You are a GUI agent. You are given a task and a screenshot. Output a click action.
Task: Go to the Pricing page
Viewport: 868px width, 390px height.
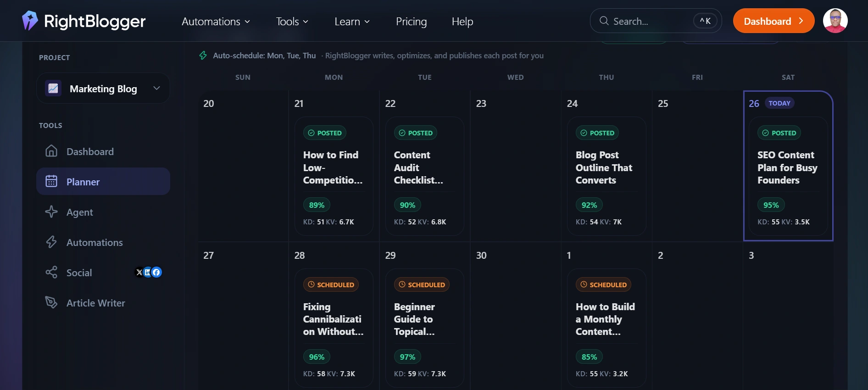coord(411,22)
